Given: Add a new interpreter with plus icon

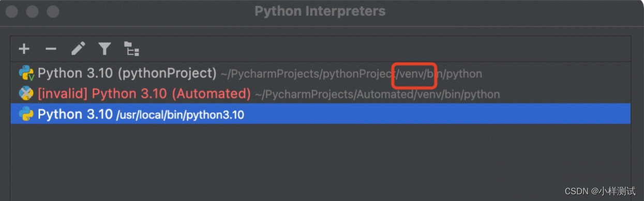Looking at the screenshot, I should pyautogui.click(x=24, y=49).
